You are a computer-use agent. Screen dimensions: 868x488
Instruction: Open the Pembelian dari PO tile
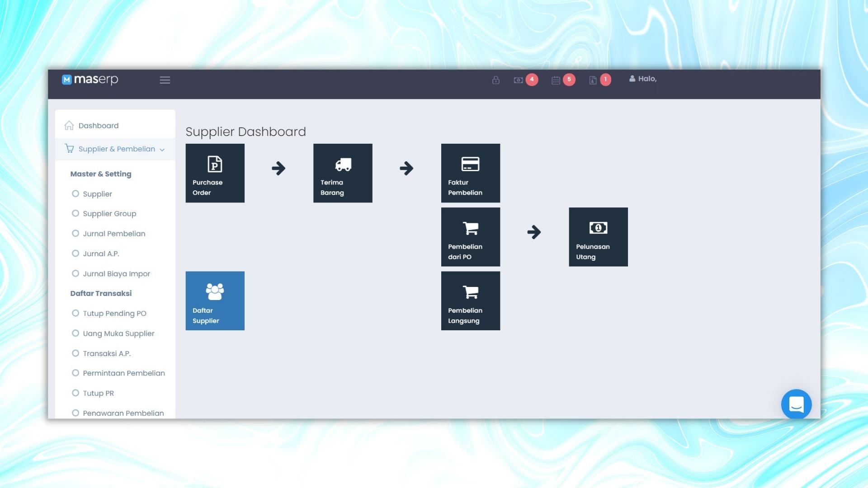click(x=471, y=237)
